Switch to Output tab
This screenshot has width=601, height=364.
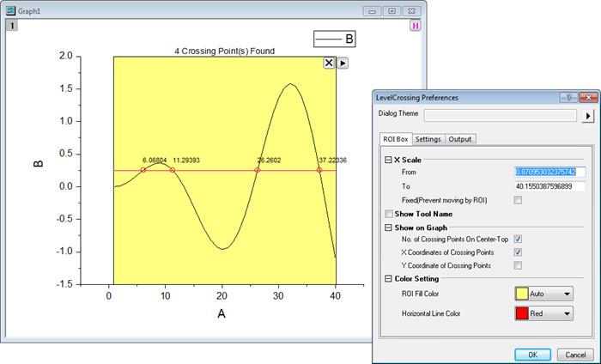tap(460, 139)
